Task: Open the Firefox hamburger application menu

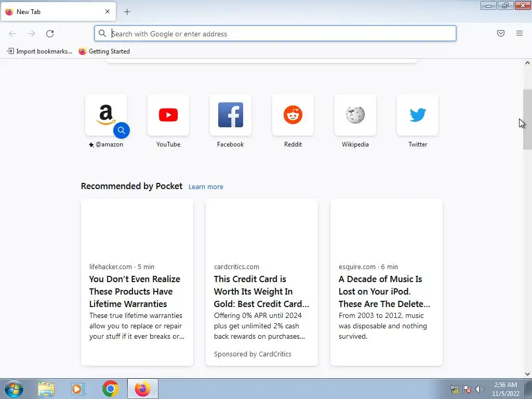Action: click(520, 33)
